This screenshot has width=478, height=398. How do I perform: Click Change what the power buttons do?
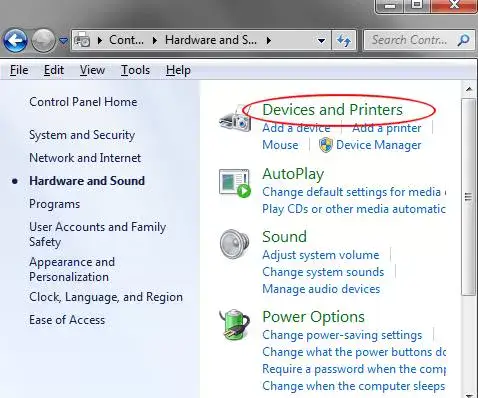pos(354,352)
